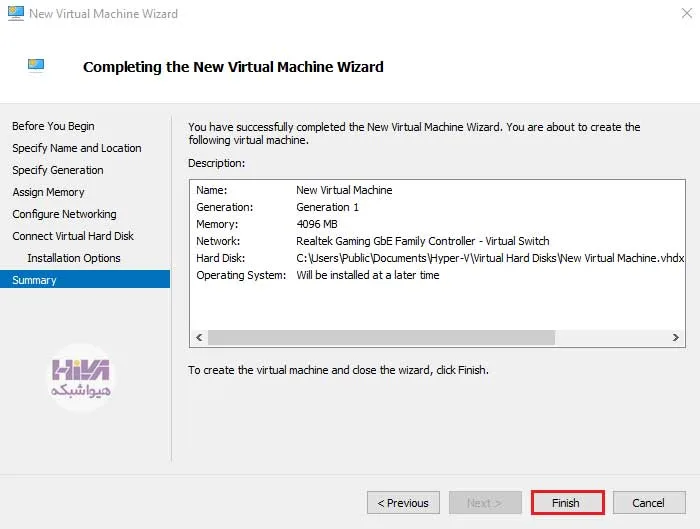This screenshot has width=700, height=529.
Task: Click the wizard icon in the title bar
Action: [16, 13]
